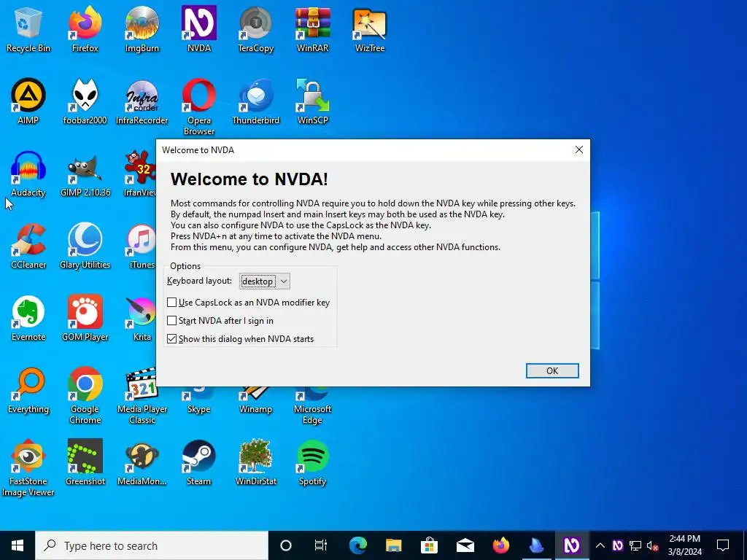The image size is (747, 560).
Task: Select the InfraRecorder desktop shortcut
Action: (x=142, y=101)
